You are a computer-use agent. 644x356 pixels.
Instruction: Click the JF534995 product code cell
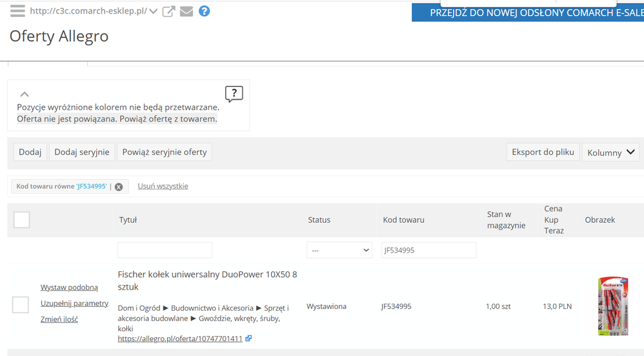(396, 306)
